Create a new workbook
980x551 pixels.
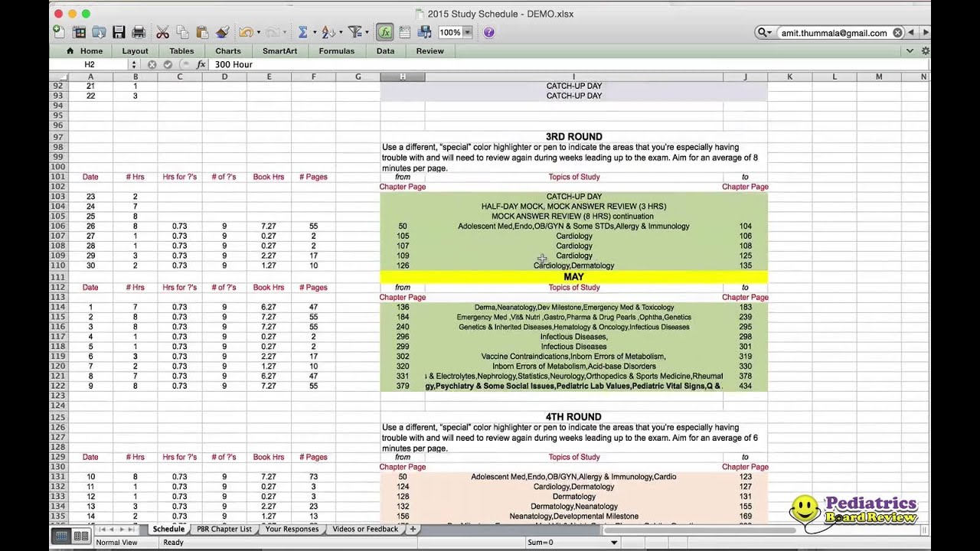pyautogui.click(x=59, y=32)
